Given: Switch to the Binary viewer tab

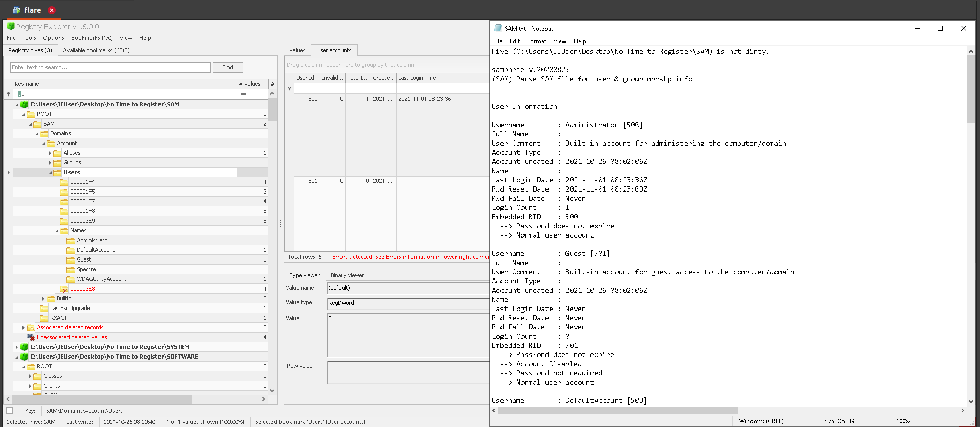Looking at the screenshot, I should 347,275.
